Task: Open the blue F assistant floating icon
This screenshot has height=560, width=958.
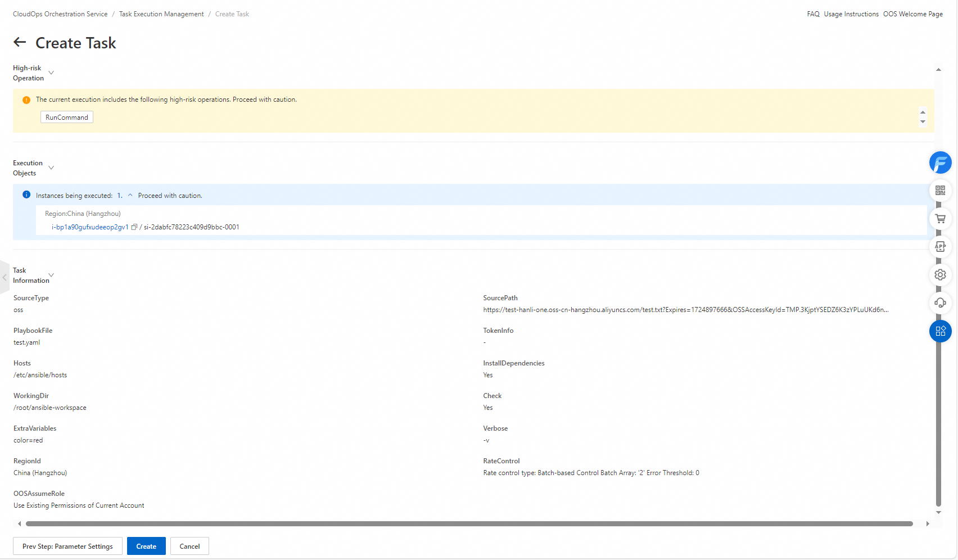Action: [940, 162]
